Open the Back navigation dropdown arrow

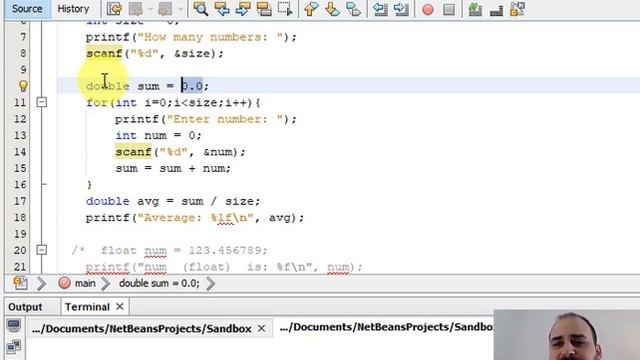[149, 9]
